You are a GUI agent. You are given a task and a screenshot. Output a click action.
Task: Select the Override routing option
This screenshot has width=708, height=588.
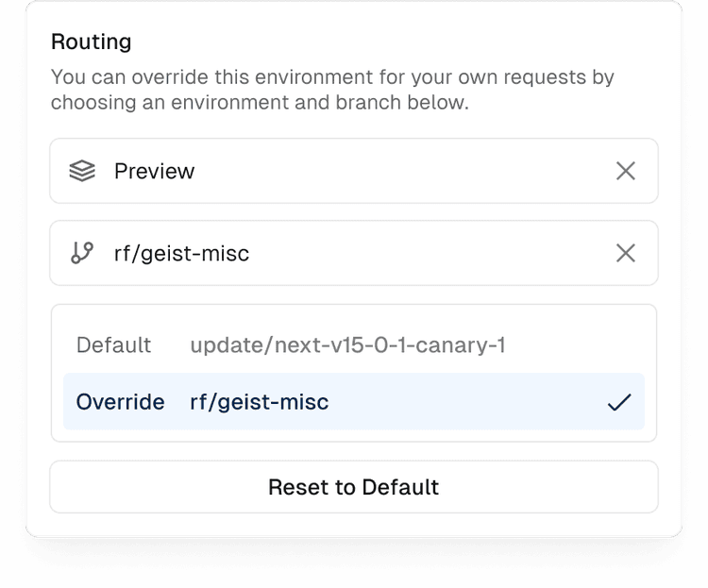pos(354,402)
